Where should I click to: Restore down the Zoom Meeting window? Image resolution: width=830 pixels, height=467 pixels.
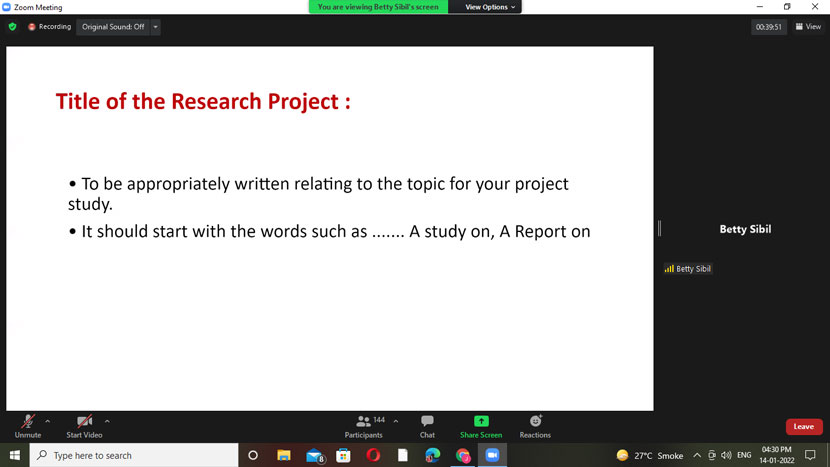pos(787,7)
